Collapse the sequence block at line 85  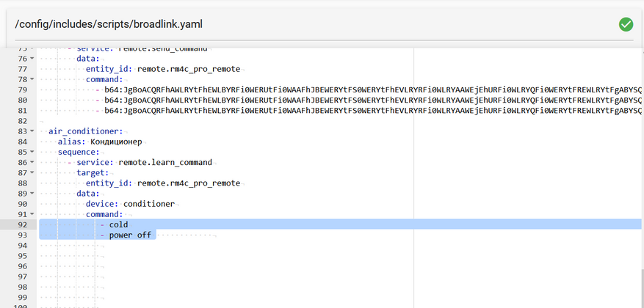coord(32,152)
